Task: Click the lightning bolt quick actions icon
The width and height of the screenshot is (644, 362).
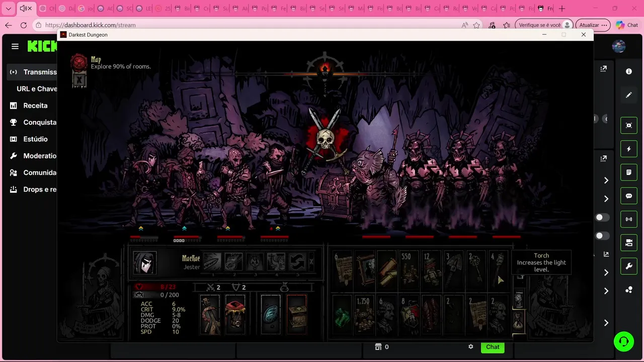Action: (x=629, y=149)
